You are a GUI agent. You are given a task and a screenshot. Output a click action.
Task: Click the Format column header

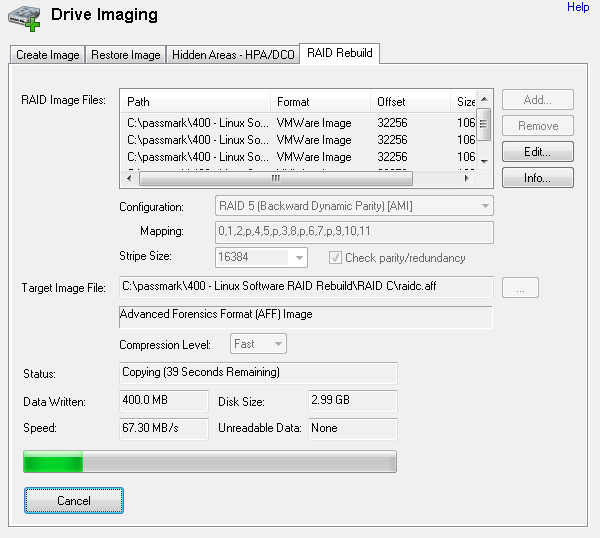(x=320, y=102)
